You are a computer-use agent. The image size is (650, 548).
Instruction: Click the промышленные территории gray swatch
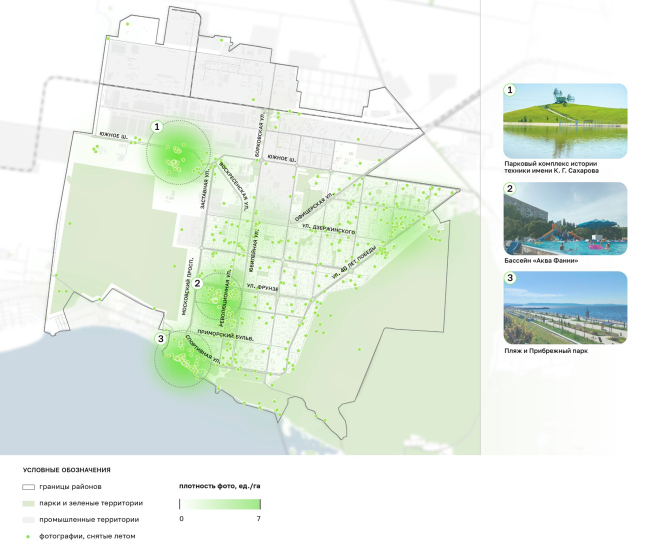26,520
